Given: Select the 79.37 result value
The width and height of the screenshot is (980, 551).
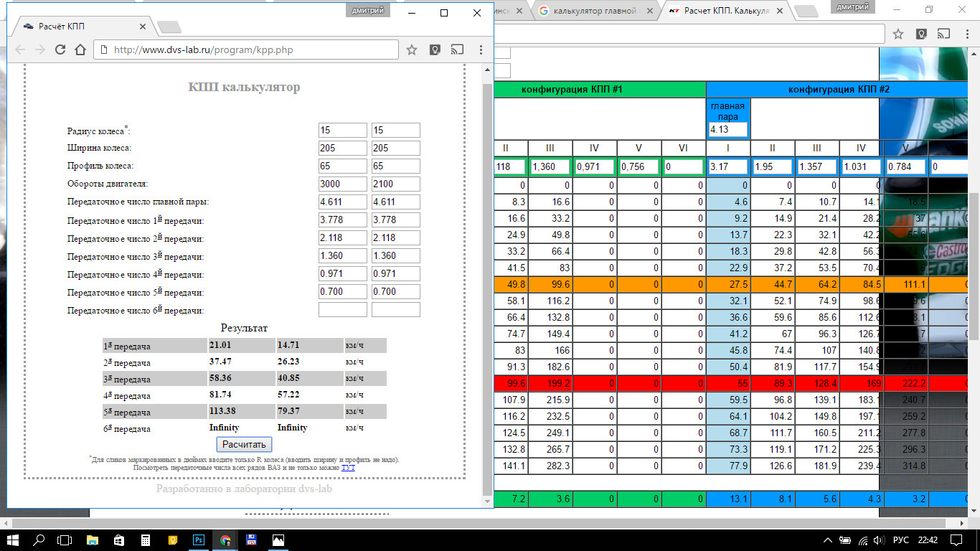Looking at the screenshot, I should click(x=291, y=411).
